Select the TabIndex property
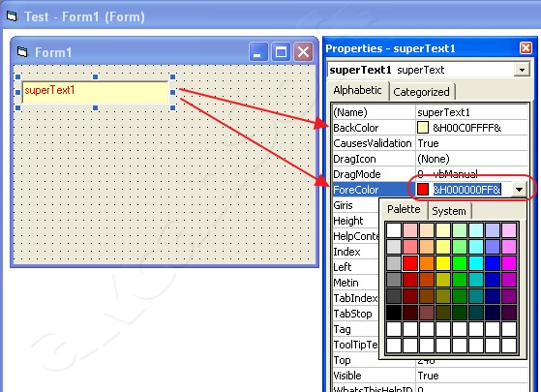The image size is (541, 392). 355,298
